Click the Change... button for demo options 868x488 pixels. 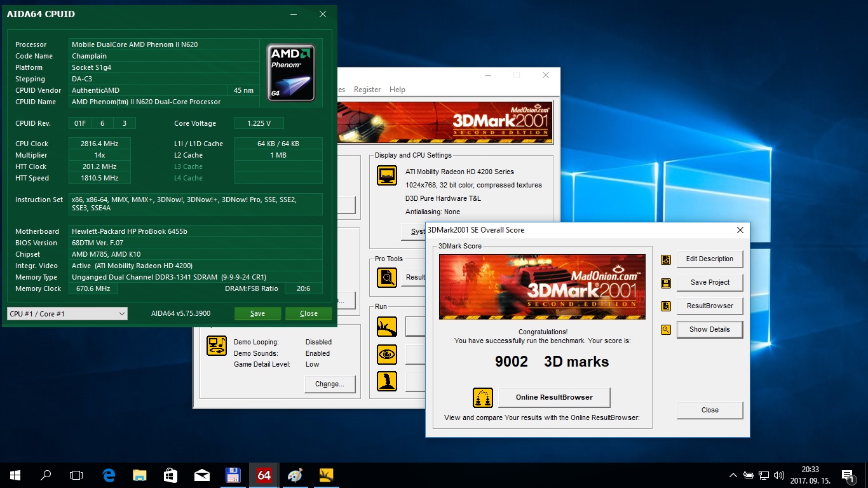[329, 384]
